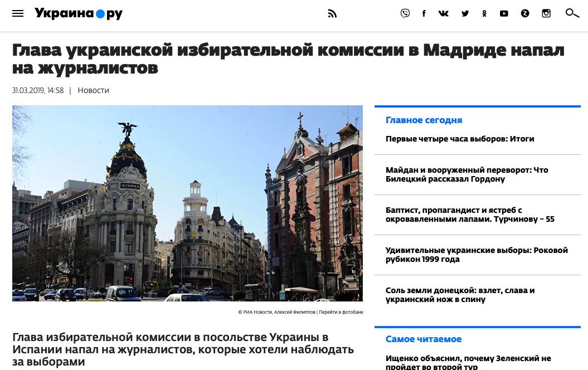
Task: Open the Facebook page icon
Action: 424,13
